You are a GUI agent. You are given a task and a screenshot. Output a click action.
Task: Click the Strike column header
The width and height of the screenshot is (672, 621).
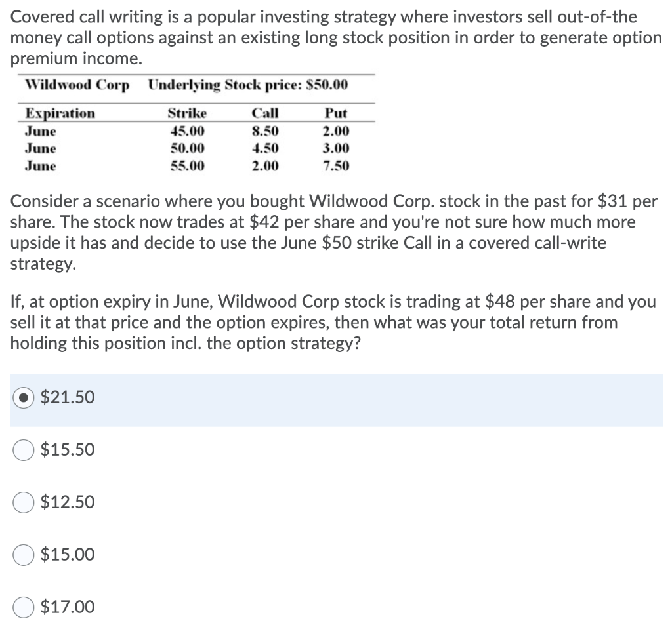point(188,113)
